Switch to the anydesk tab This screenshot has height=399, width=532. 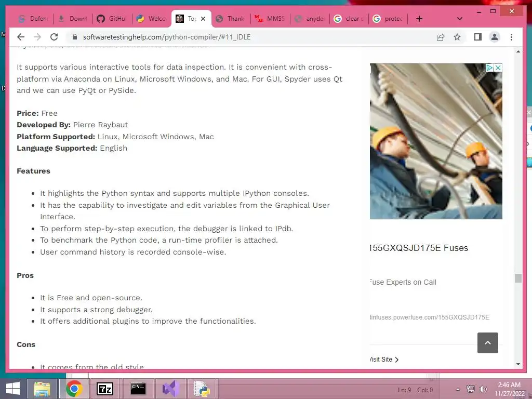310,19
